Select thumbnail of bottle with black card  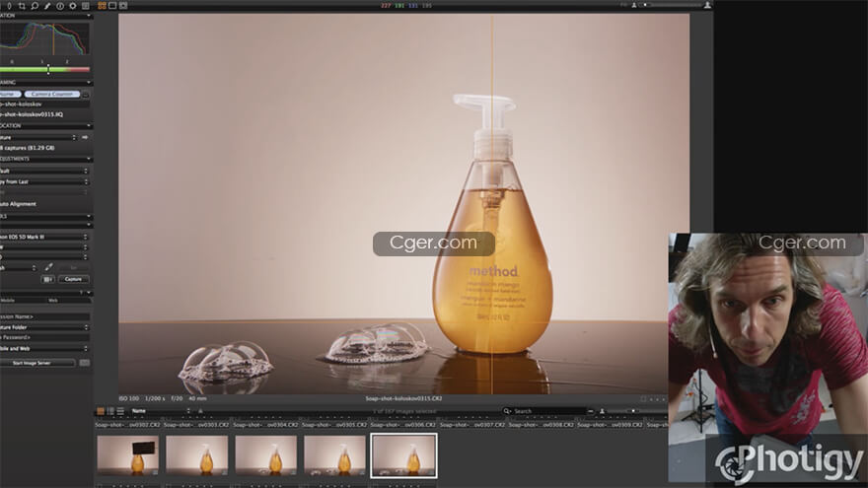[x=127, y=455]
